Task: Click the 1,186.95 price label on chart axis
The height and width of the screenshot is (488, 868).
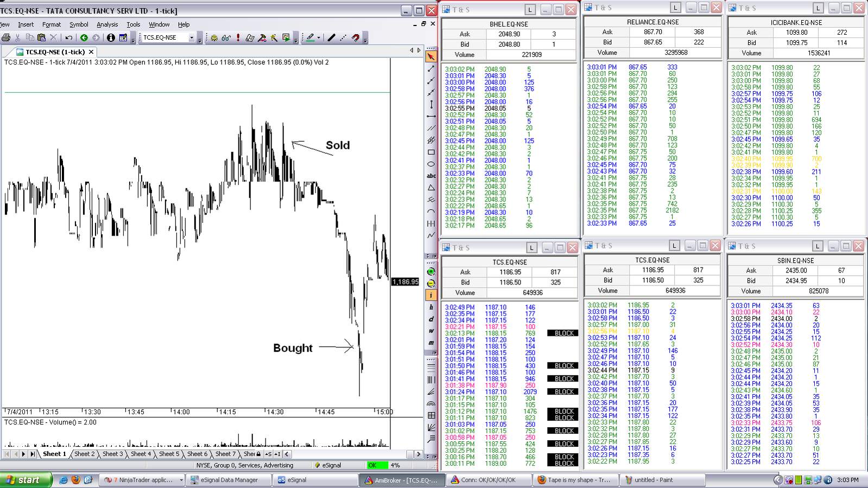Action: coord(405,282)
